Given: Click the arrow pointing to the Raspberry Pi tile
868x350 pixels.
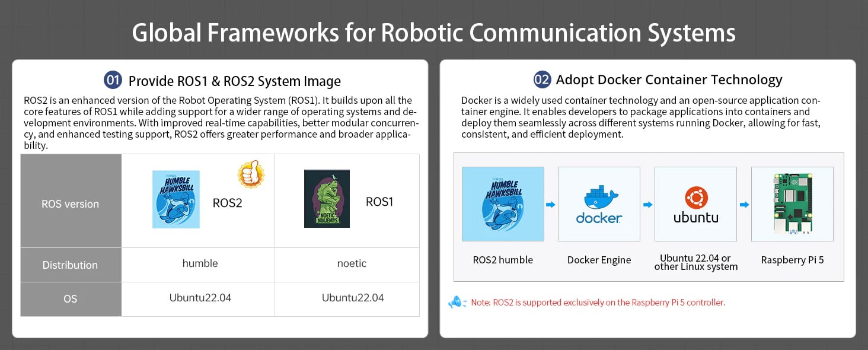Looking at the screenshot, I should pos(744,205).
